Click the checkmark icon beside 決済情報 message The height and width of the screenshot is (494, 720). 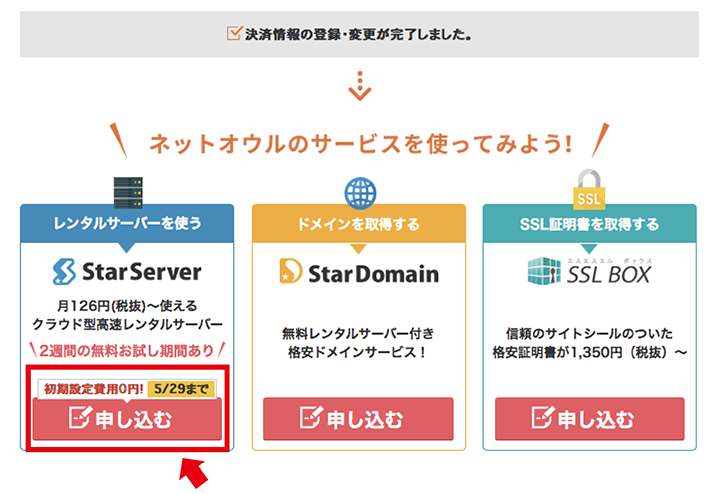234,34
